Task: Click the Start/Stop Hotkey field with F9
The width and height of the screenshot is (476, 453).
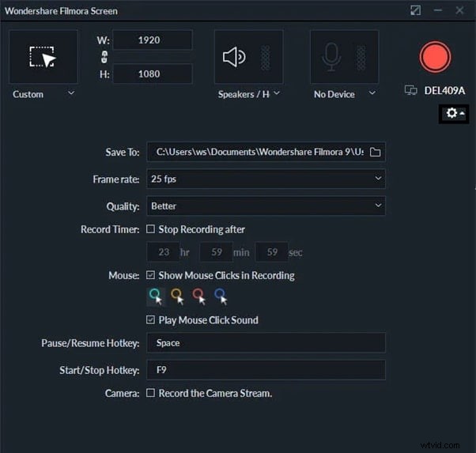Action: tap(266, 370)
